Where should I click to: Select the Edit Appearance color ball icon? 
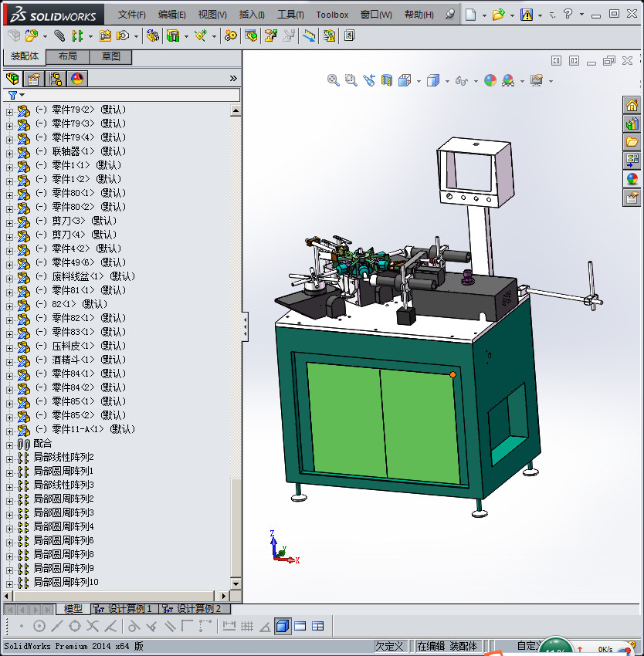[490, 80]
